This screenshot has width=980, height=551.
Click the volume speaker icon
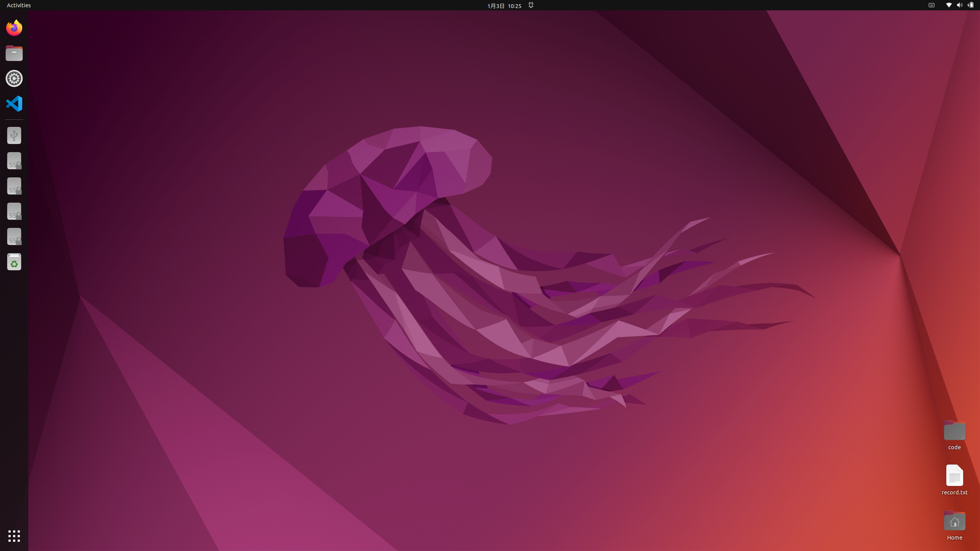point(959,5)
